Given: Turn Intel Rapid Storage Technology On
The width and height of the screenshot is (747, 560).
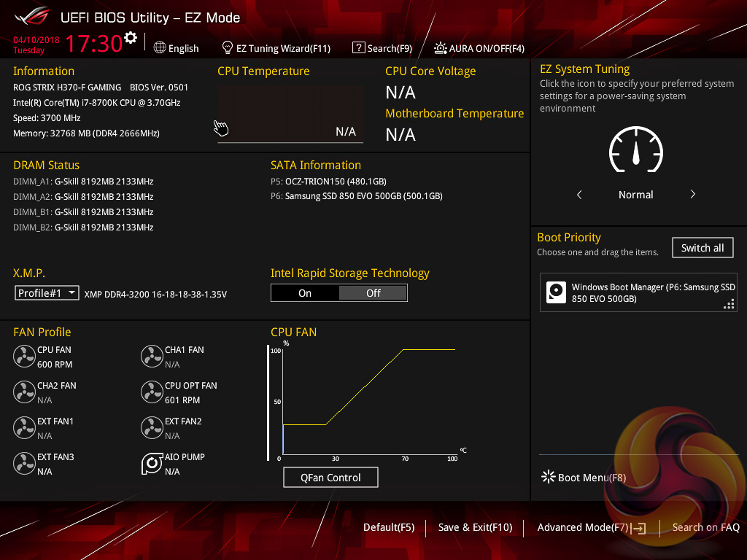Looking at the screenshot, I should [305, 293].
